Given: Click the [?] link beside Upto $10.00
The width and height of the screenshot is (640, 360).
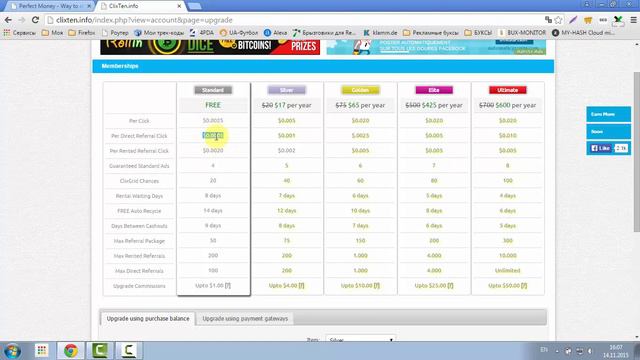Looking at the screenshot, I should point(376,286).
